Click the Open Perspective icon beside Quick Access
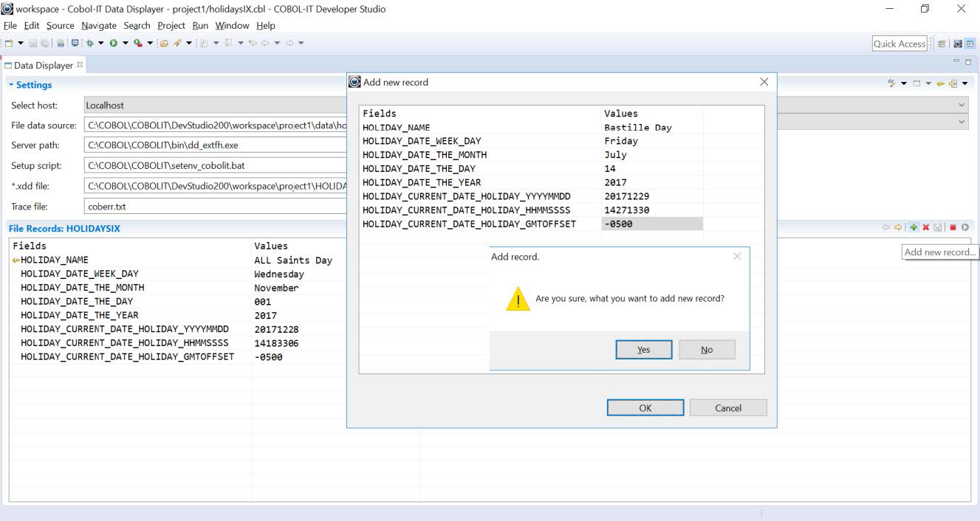This screenshot has height=521, width=980. pyautogui.click(x=942, y=44)
